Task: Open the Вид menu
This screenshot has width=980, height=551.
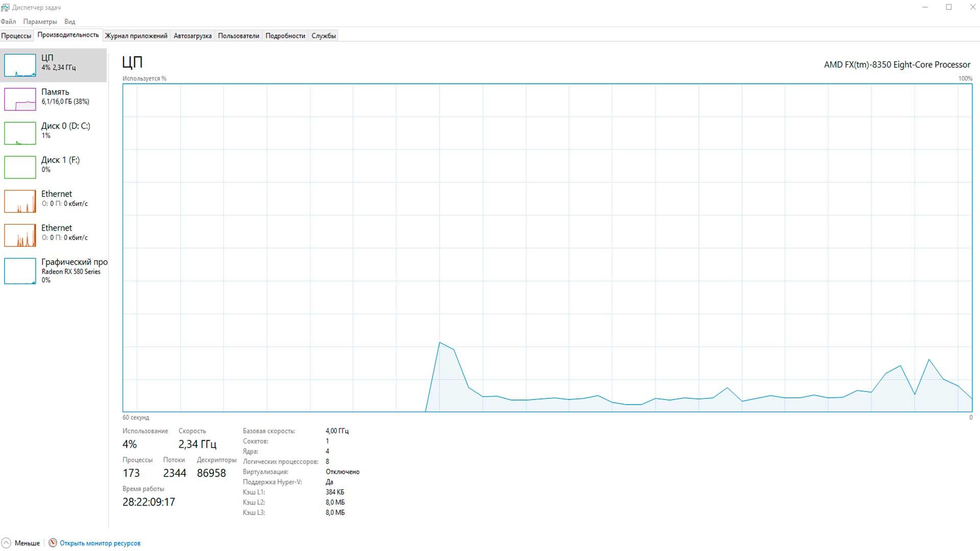Action: [69, 21]
